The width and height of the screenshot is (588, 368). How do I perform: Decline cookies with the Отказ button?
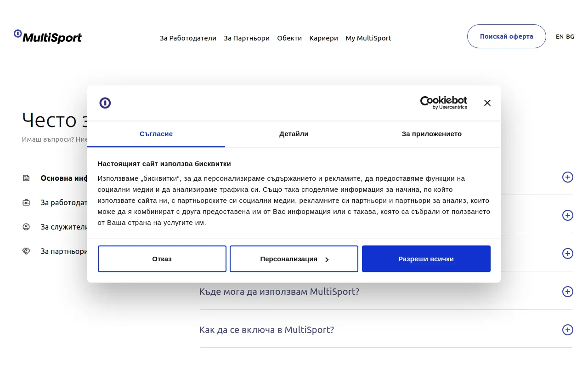(162, 259)
